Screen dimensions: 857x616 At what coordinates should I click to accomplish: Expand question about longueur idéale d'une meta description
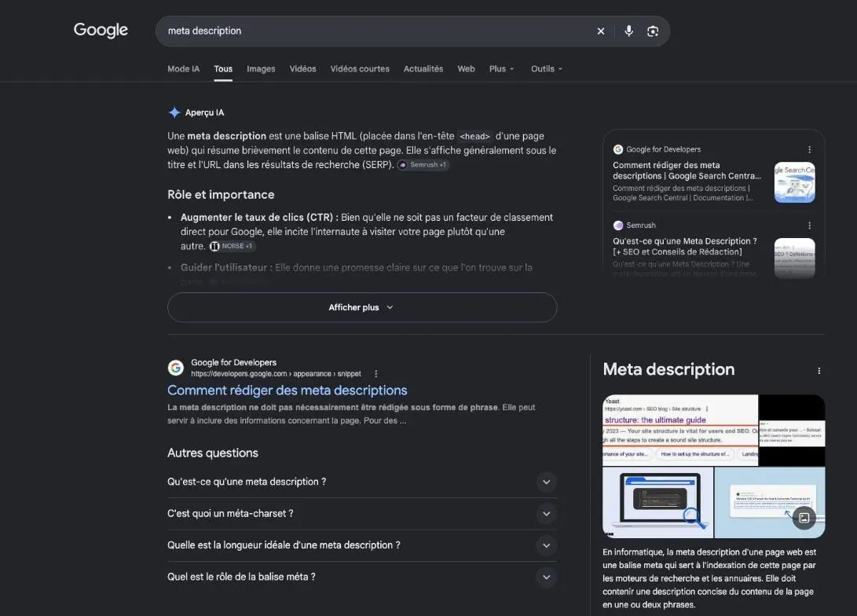pos(362,545)
